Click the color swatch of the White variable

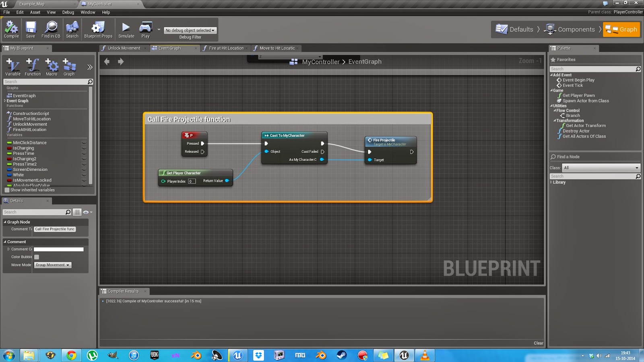point(8,175)
